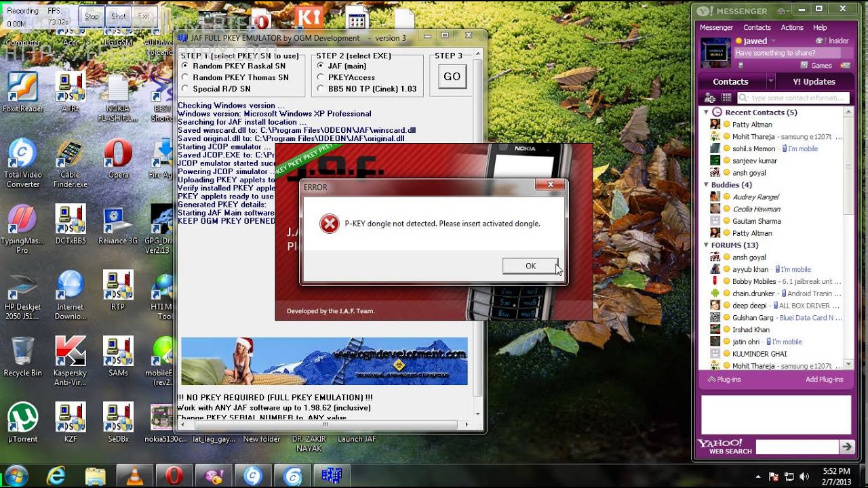
Task: Click the mail envelope icon in Messenger
Action: tap(845, 66)
